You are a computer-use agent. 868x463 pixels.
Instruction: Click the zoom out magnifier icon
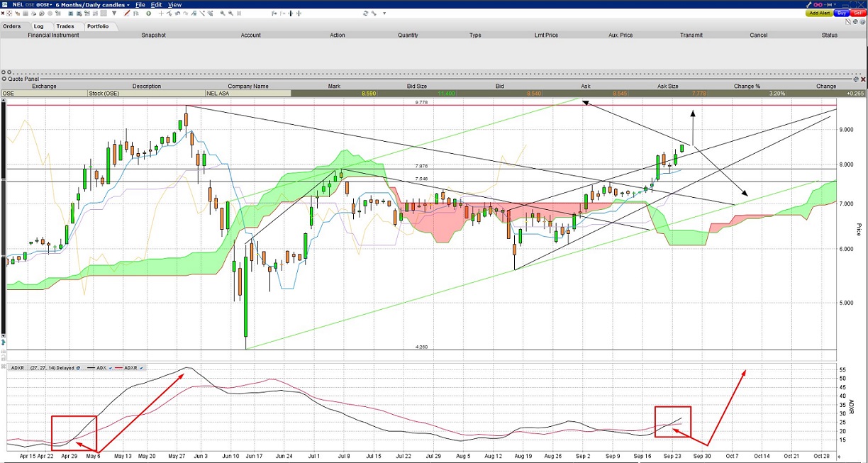[230, 13]
